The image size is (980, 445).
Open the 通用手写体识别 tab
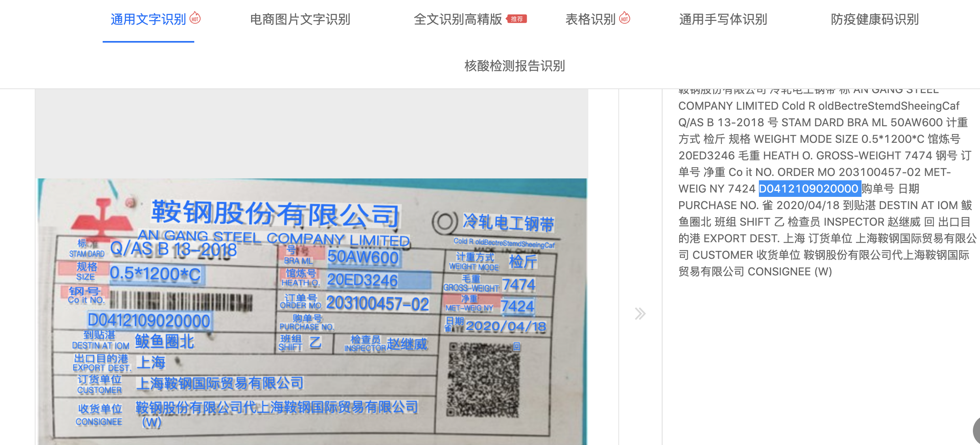(723, 19)
